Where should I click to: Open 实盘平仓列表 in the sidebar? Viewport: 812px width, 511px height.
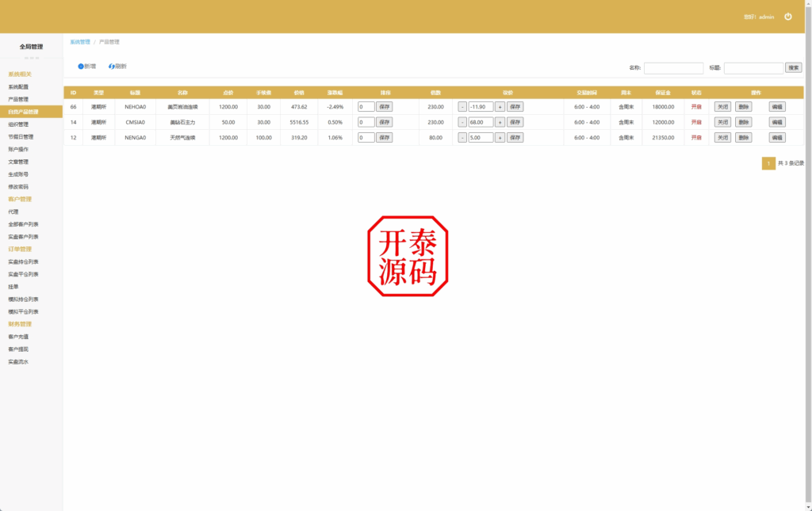pyautogui.click(x=23, y=274)
